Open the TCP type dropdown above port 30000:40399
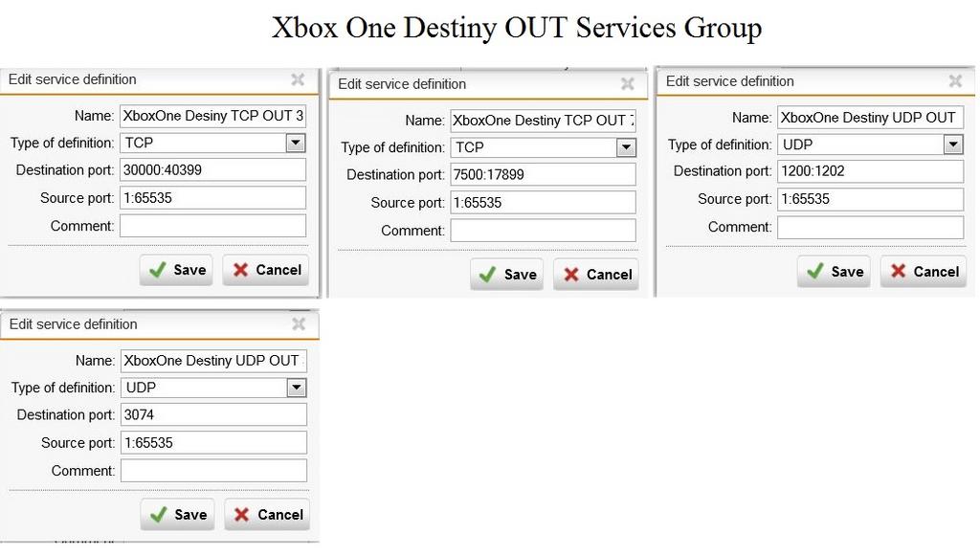This screenshot has height=556, width=980. tap(296, 143)
